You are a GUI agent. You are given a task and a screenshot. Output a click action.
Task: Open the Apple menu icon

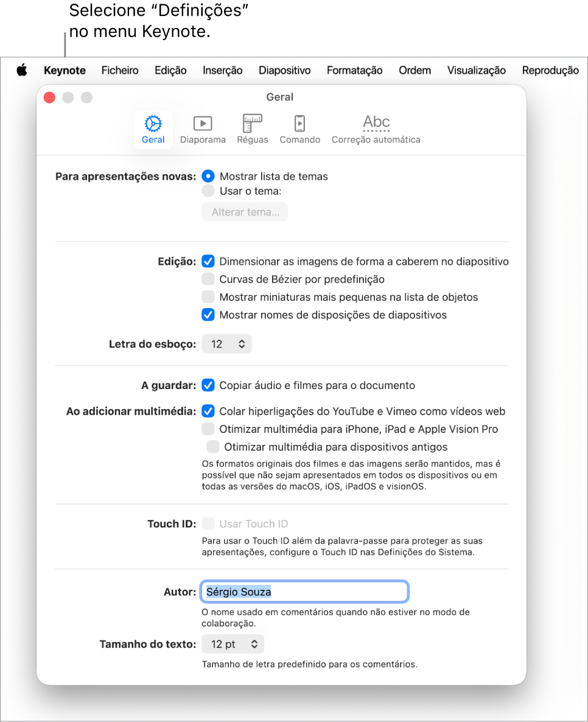[22, 71]
